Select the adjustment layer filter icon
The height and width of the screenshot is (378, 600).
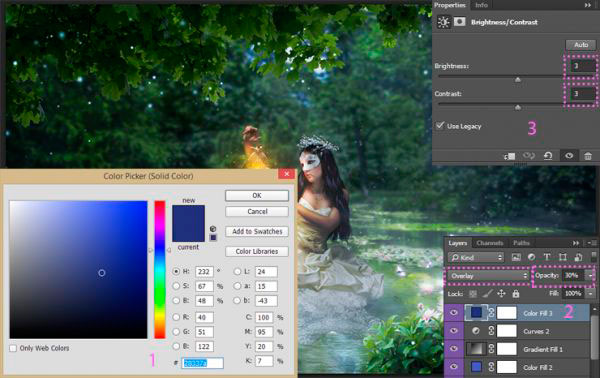pyautogui.click(x=532, y=257)
